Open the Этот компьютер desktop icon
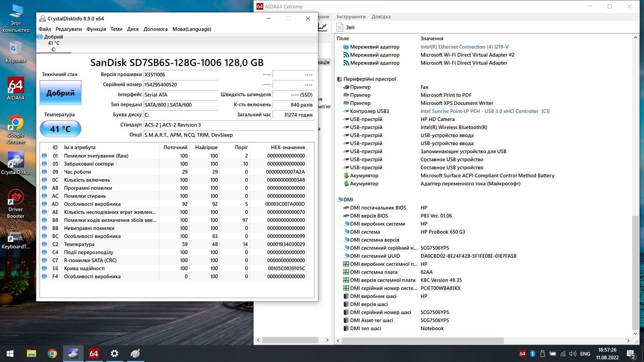Screen dimensions: 644x362 click(16, 18)
